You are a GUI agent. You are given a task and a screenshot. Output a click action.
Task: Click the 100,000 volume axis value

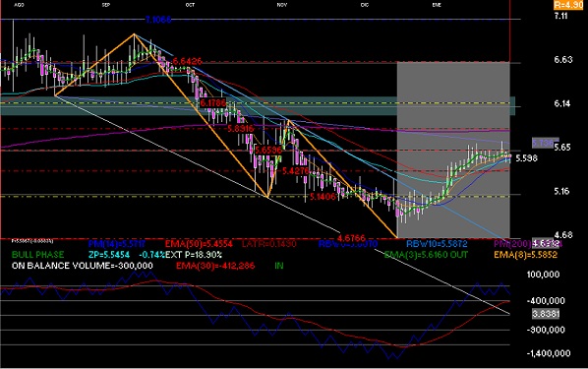pos(544,275)
